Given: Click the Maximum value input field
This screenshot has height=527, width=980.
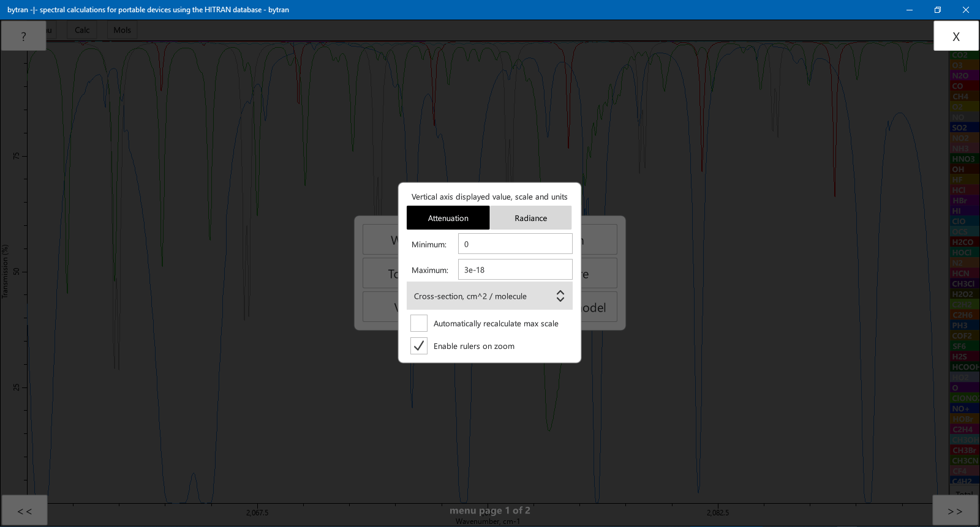Looking at the screenshot, I should 515,269.
